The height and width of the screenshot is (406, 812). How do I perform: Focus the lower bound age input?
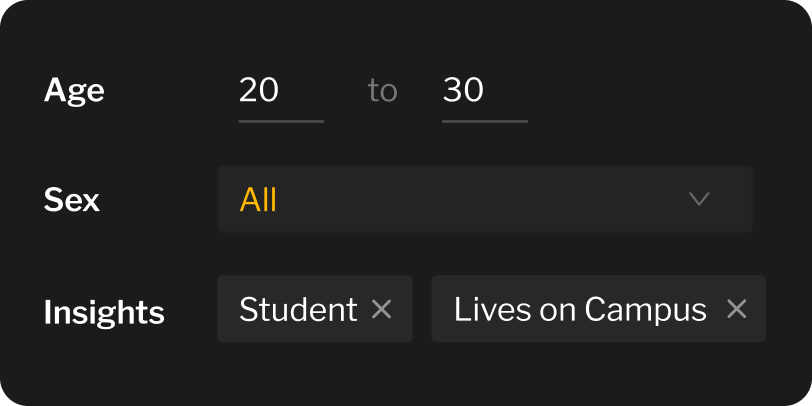coord(280,92)
